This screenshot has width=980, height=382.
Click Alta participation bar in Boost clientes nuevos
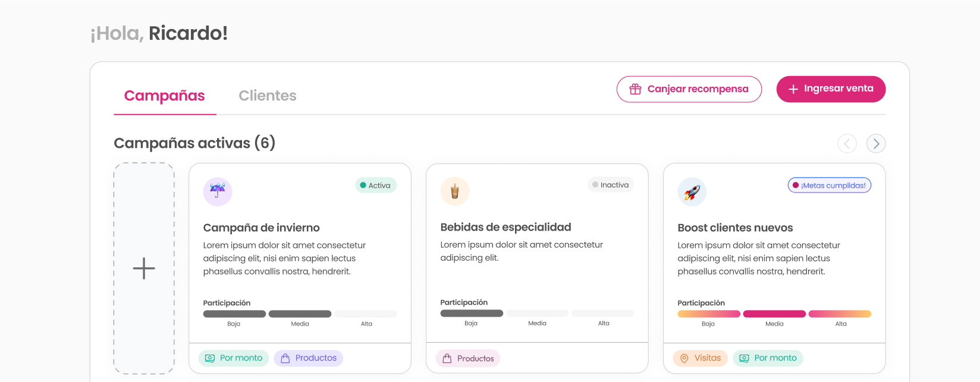click(840, 314)
